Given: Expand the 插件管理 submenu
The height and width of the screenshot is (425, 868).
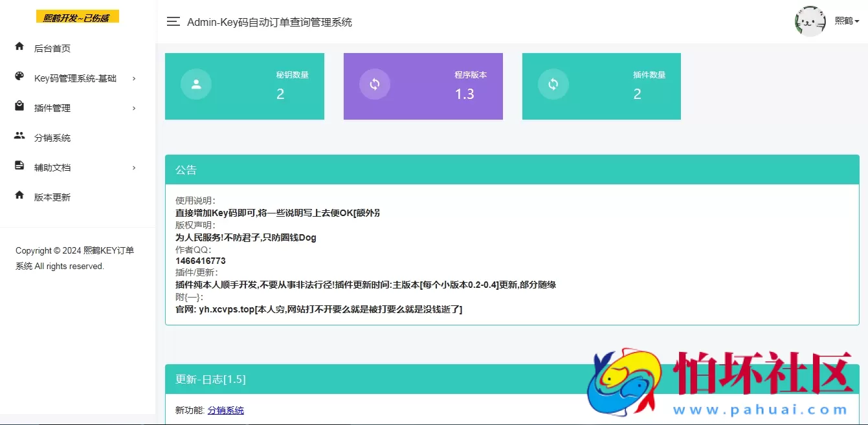Looking at the screenshot, I should click(x=134, y=107).
